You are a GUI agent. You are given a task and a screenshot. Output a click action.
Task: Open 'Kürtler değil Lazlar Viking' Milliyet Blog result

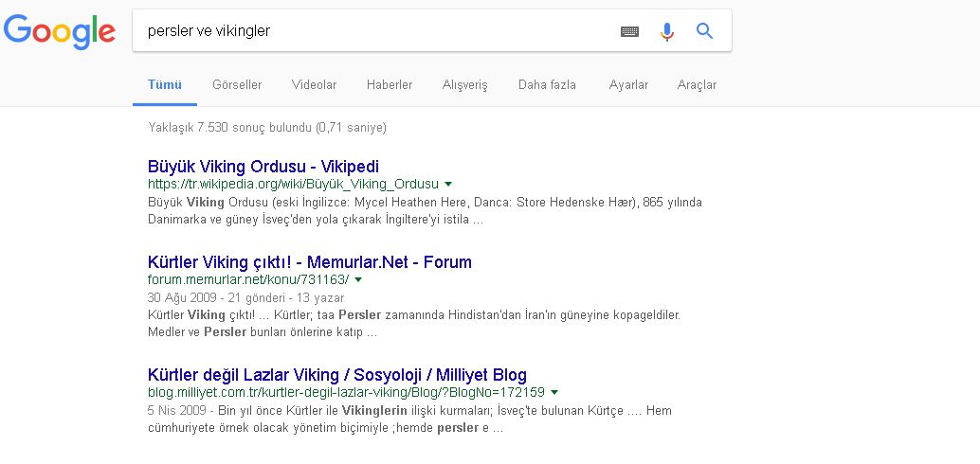coord(336,375)
